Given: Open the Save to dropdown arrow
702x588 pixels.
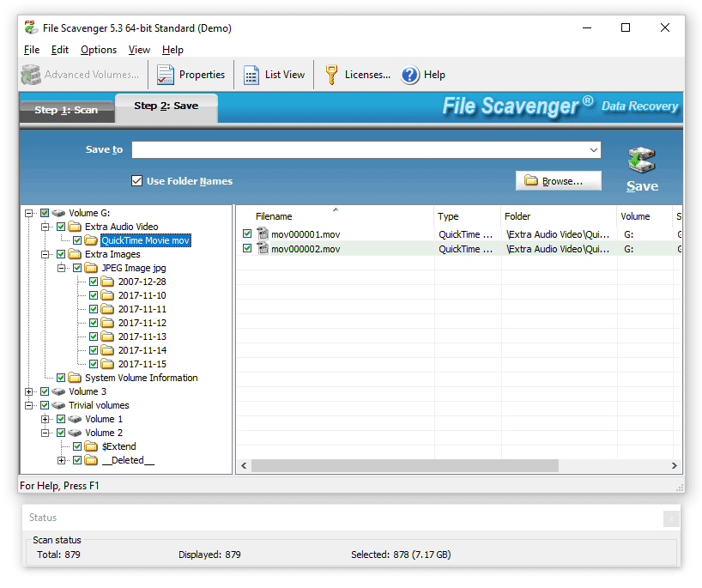Looking at the screenshot, I should tap(594, 150).
